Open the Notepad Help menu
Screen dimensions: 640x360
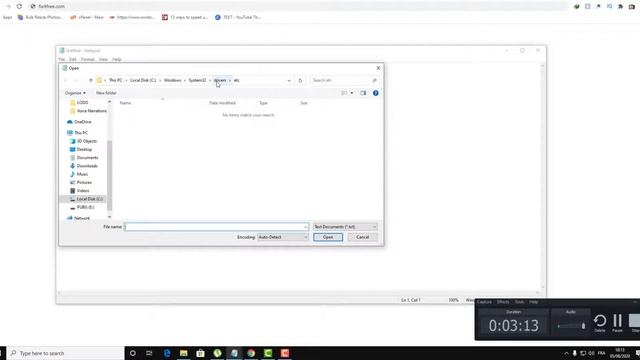click(117, 60)
